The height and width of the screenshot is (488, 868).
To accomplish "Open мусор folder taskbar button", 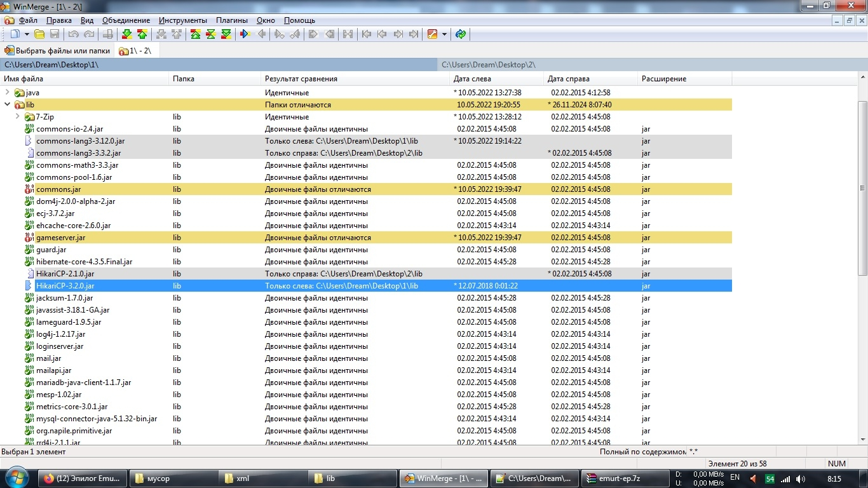I will coord(172,478).
